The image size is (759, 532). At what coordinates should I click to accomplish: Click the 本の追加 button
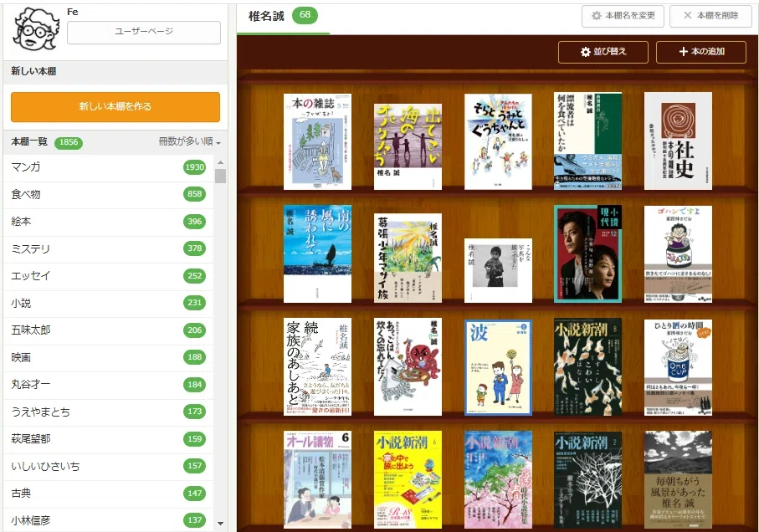pyautogui.click(x=701, y=52)
